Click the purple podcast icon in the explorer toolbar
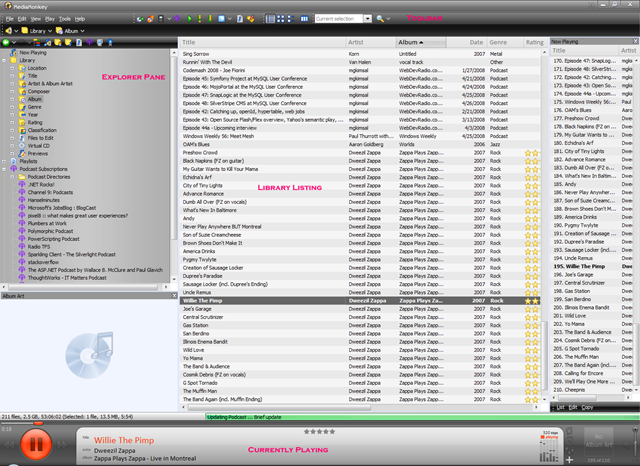 click(x=89, y=42)
